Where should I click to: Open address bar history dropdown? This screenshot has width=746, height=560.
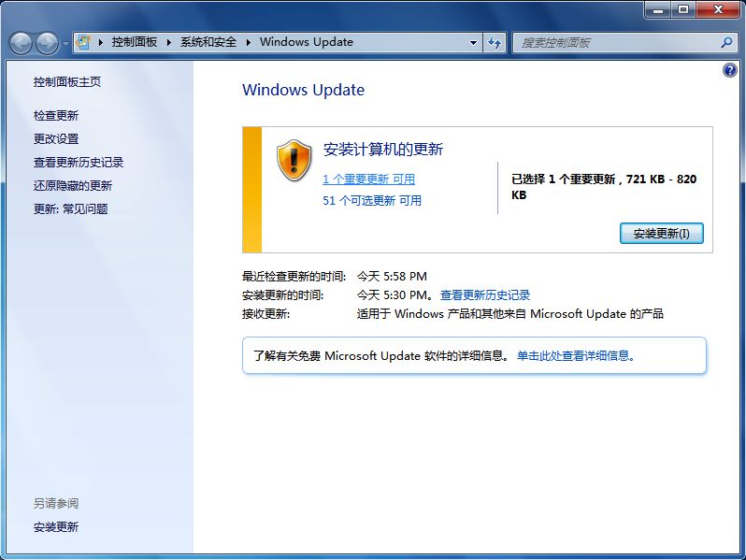tap(473, 42)
